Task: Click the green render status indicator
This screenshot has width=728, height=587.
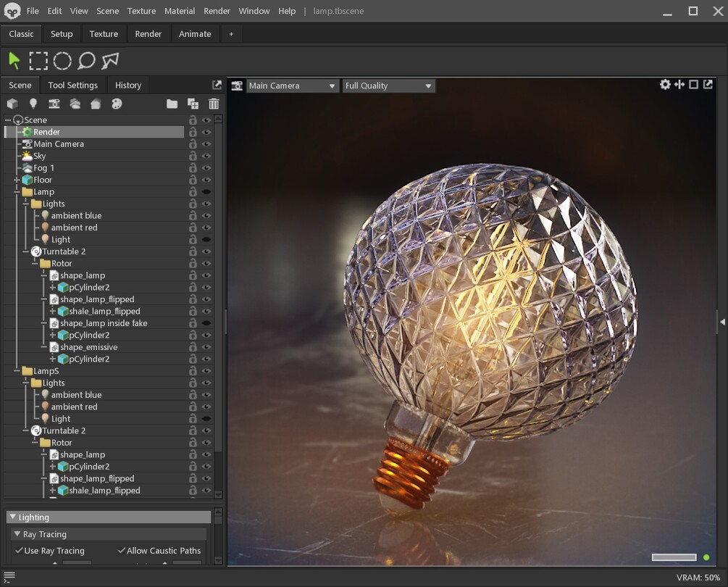Action: [707, 557]
